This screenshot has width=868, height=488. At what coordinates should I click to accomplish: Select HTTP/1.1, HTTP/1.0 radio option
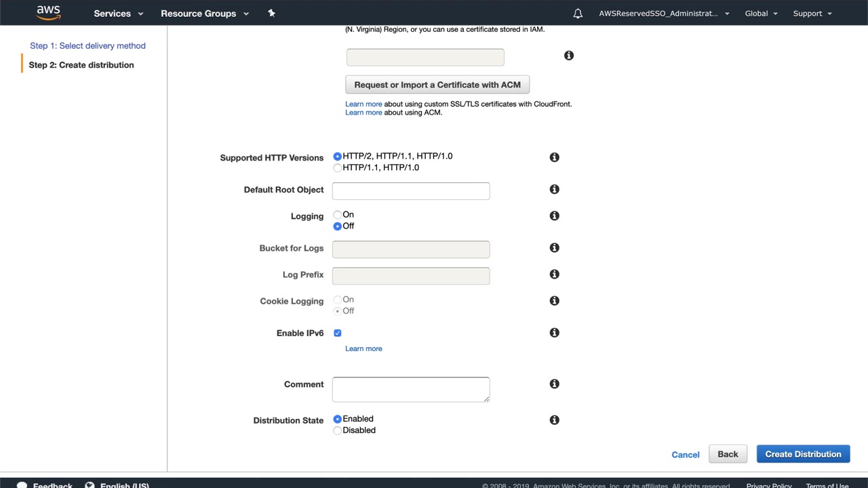338,168
